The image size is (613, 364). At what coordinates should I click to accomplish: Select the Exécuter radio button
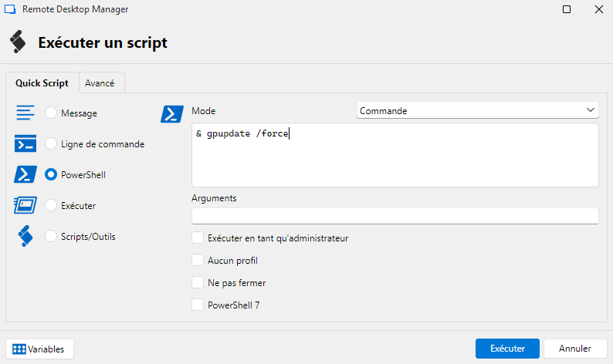(x=51, y=205)
